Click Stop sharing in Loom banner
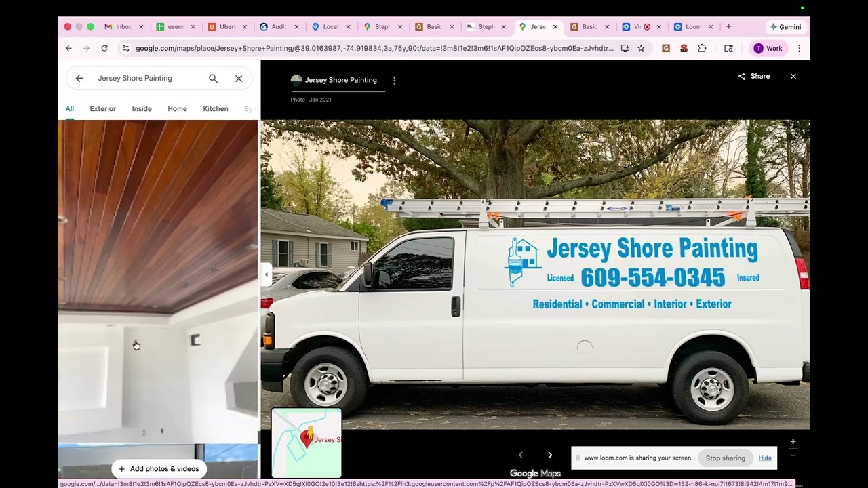 pyautogui.click(x=725, y=458)
